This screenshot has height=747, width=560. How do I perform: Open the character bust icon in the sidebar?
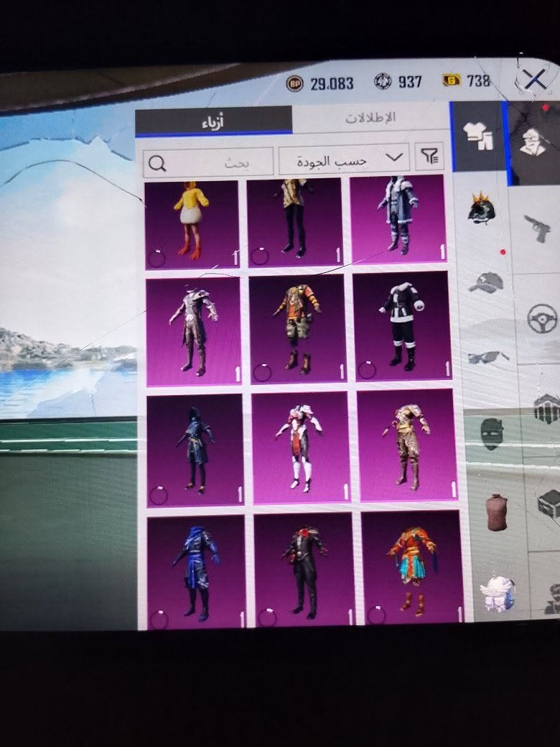point(534,143)
